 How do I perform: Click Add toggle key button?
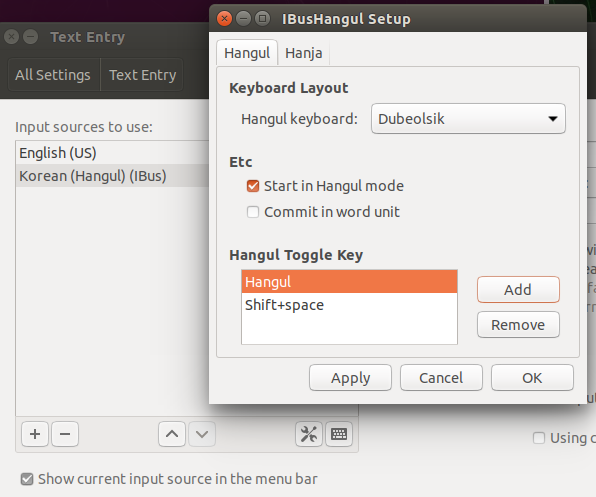tap(518, 290)
